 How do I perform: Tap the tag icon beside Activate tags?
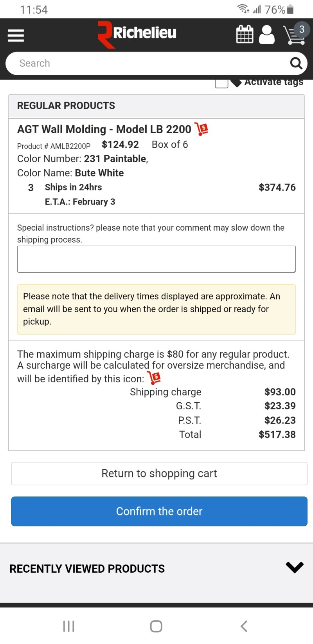pos(236,83)
